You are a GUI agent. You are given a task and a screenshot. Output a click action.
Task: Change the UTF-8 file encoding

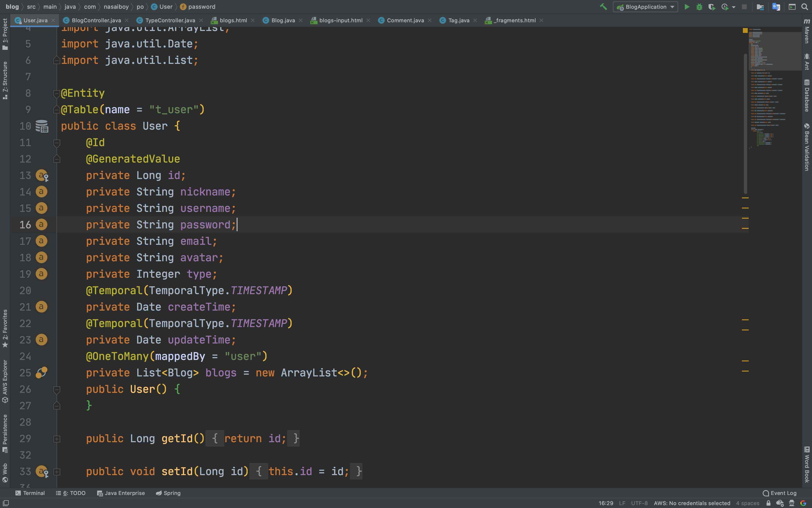coord(639,503)
